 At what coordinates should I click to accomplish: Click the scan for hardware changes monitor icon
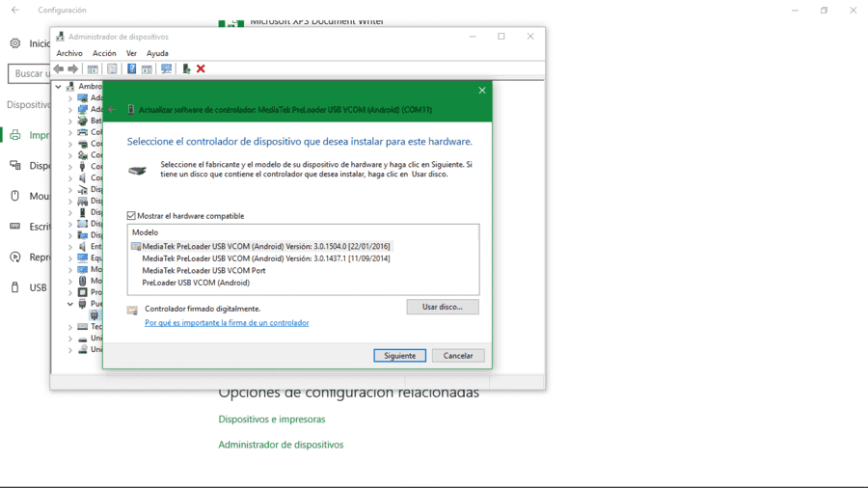(166, 68)
